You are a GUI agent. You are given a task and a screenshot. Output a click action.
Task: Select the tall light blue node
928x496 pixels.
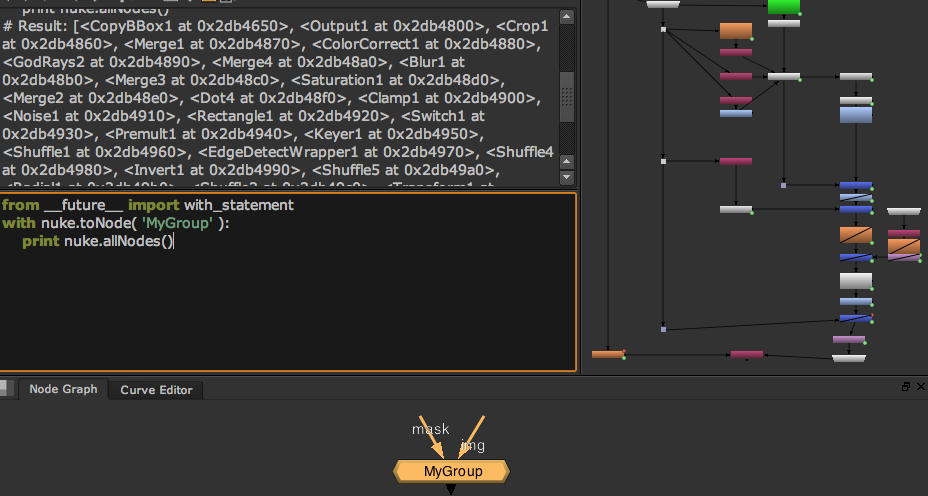pos(856,115)
